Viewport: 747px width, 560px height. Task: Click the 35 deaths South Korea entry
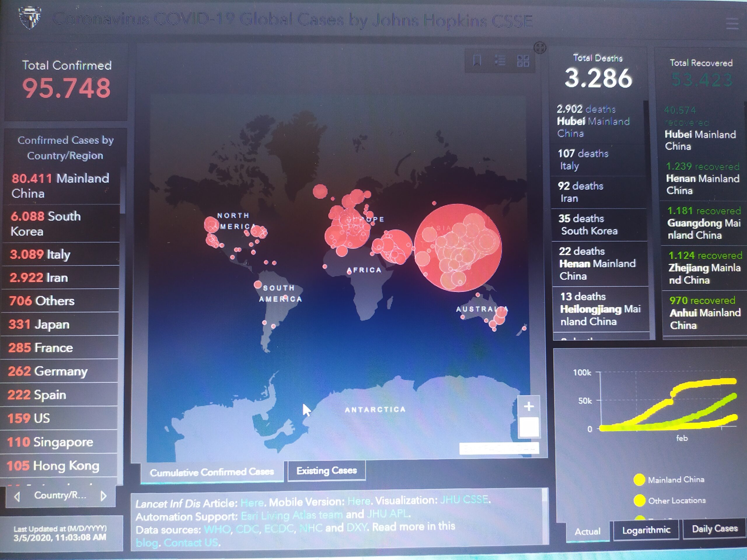[599, 225]
